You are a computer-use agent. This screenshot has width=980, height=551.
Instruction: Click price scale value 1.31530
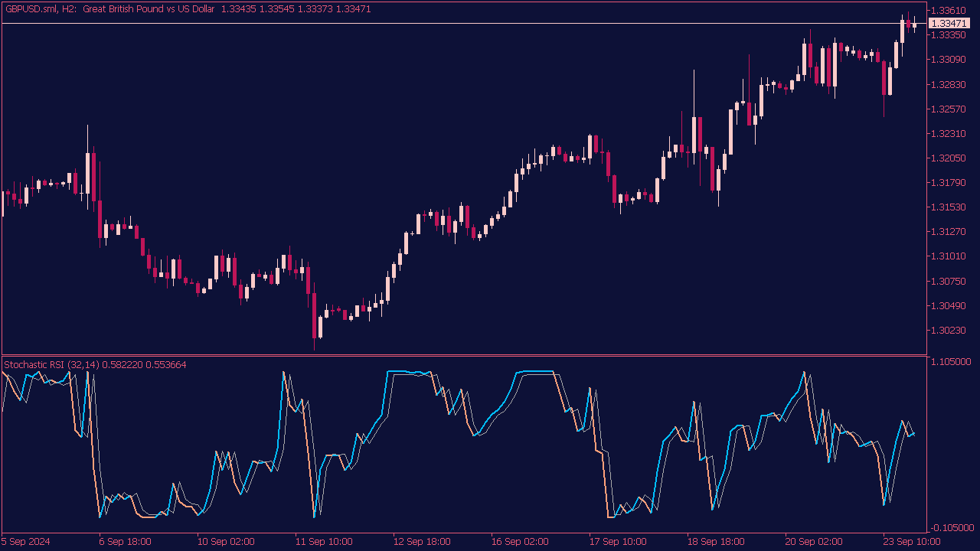coord(949,207)
